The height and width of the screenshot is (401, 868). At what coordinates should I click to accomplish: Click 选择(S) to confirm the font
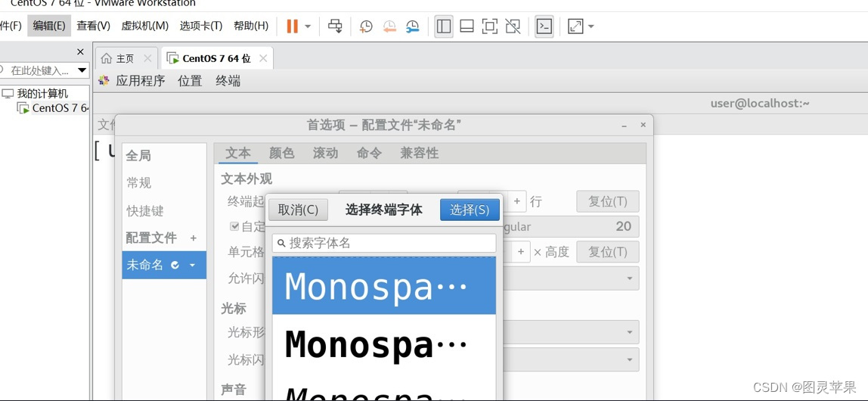[x=470, y=210]
